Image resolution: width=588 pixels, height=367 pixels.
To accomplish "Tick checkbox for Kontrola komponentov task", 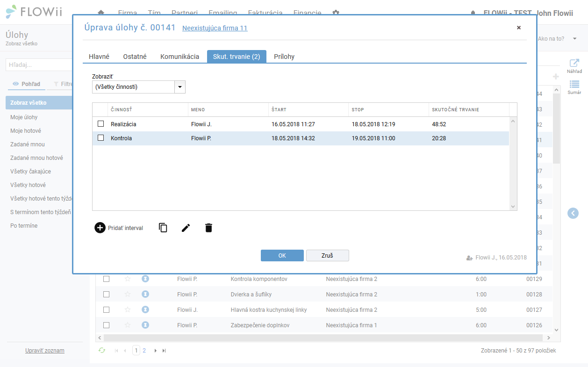I will point(106,279).
